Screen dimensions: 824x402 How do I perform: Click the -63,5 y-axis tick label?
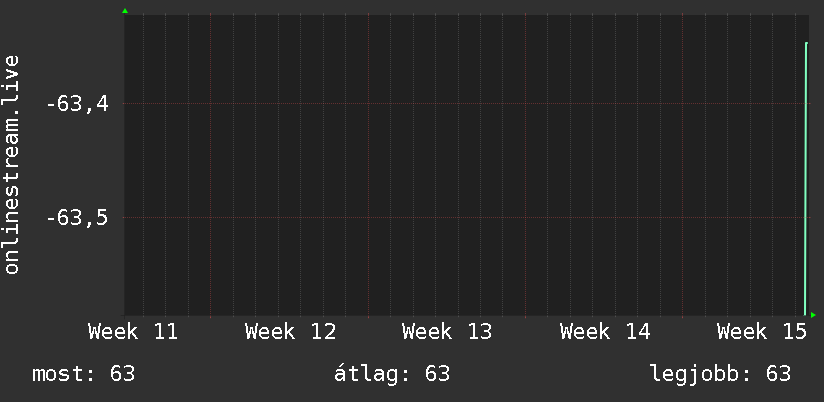tap(77, 218)
